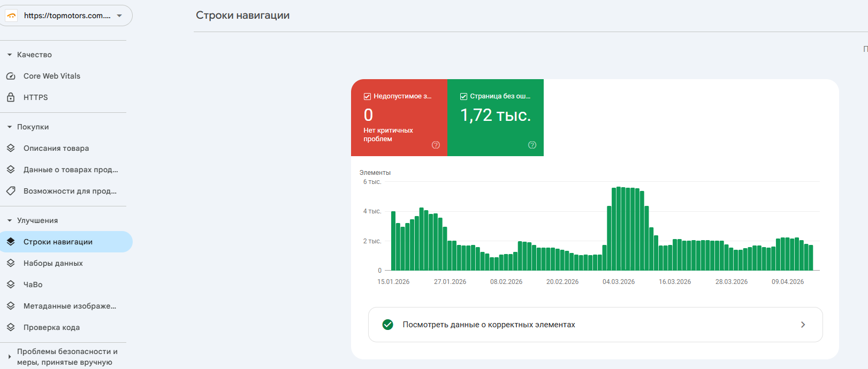Open the property selector dropdown arrow
The image size is (868, 369).
tap(119, 16)
